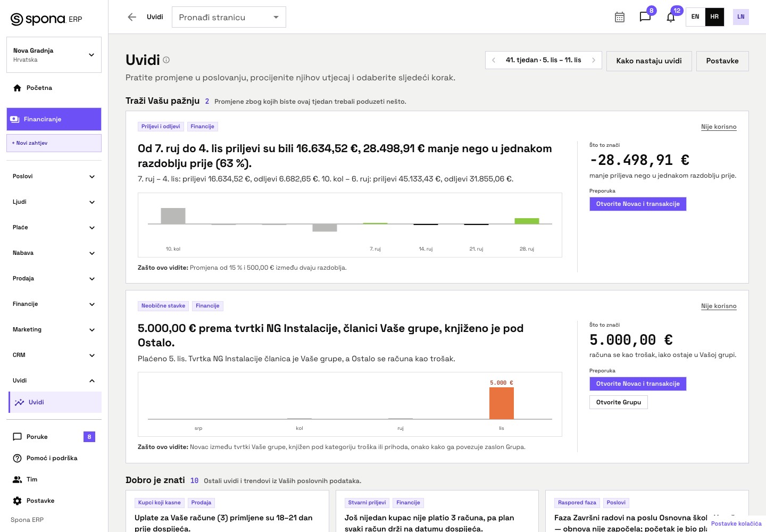Click the orange 5.000 € chart bar
The width and height of the screenshot is (766, 532).
pyautogui.click(x=502, y=403)
